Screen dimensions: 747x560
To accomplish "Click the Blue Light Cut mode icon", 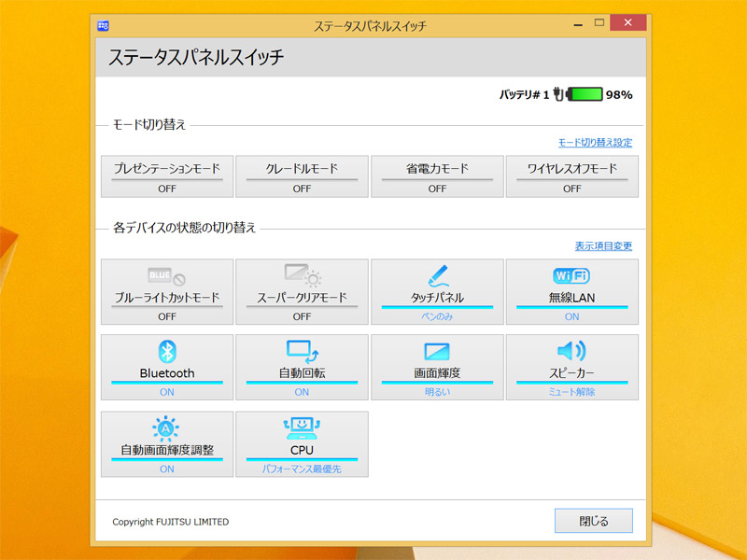I will (166, 277).
